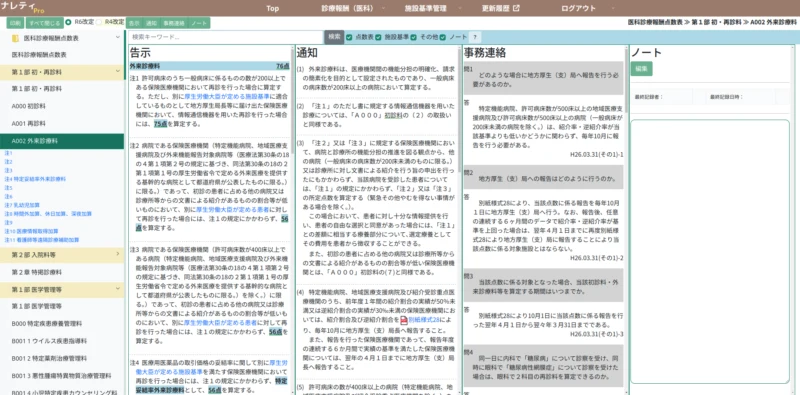
Task: Collapse the 医科診療報酬点数表 chevron
Action: (x=118, y=38)
